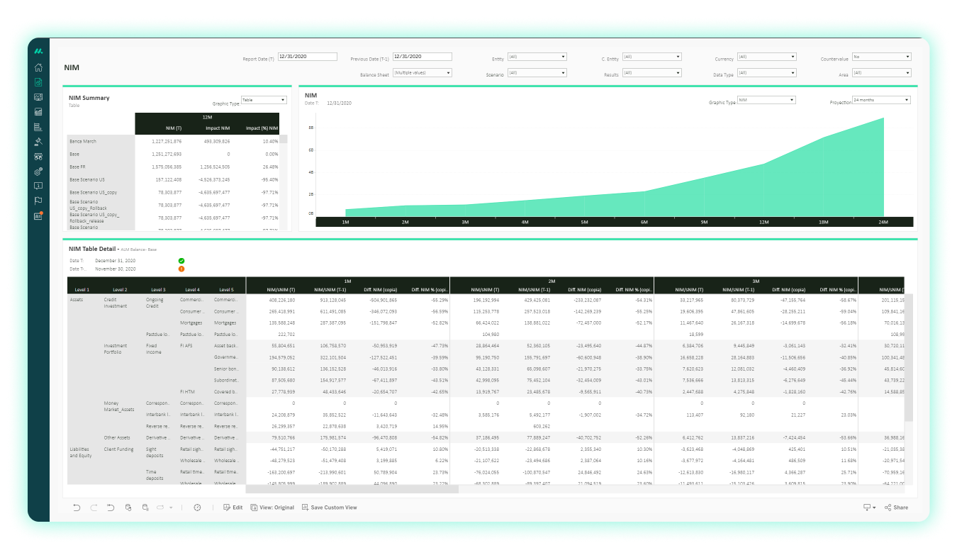957x560 pixels.
Task: Click the orange warning status icon
Action: point(181,269)
